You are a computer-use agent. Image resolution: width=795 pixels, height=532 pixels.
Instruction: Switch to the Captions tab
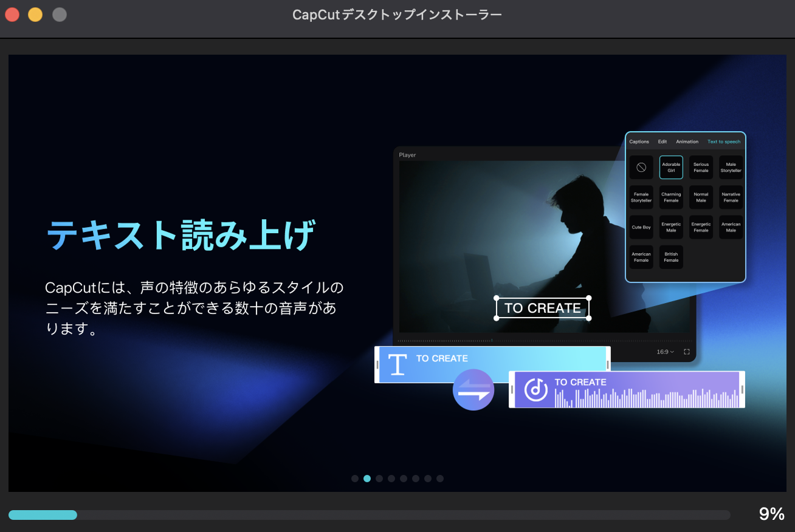point(639,142)
